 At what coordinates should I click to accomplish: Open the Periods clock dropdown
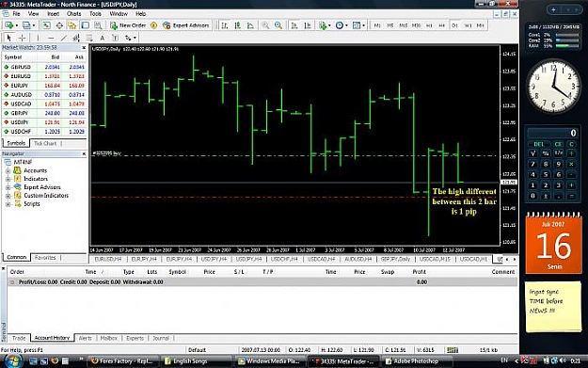click(342, 25)
